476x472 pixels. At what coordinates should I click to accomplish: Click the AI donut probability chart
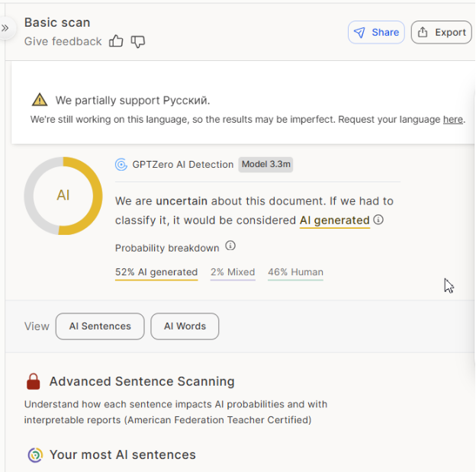(x=63, y=195)
